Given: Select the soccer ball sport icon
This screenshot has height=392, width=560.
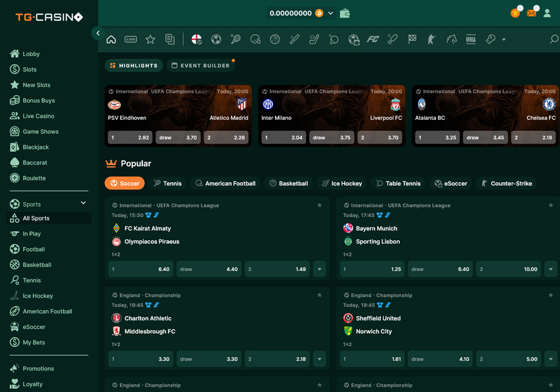Looking at the screenshot, I should point(216,39).
